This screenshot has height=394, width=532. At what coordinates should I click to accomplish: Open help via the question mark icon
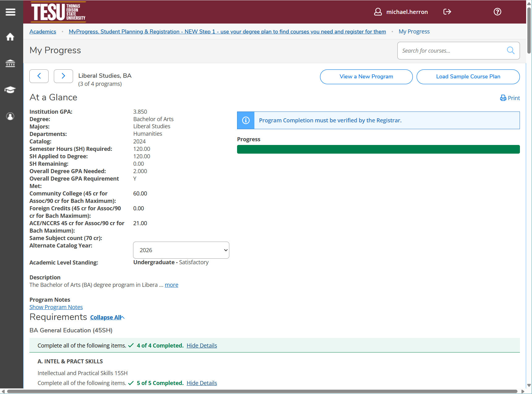point(497,12)
